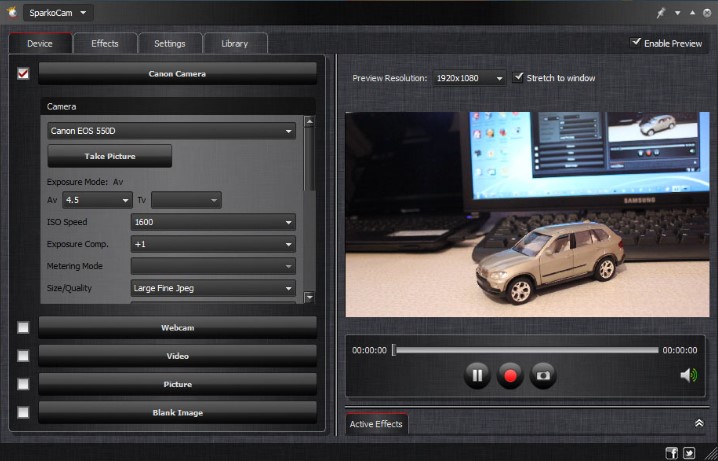The height and width of the screenshot is (461, 718).
Task: Click the Take Picture button
Action: point(110,156)
